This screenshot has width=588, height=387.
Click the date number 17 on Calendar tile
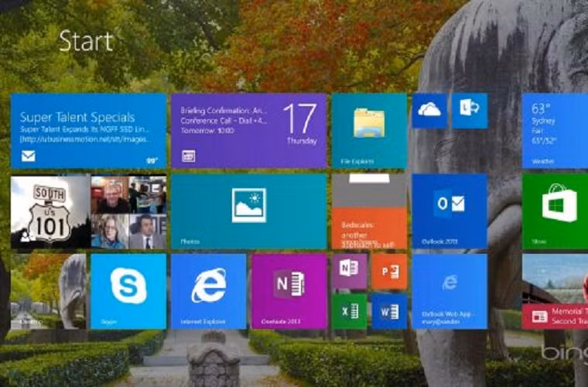[300, 119]
